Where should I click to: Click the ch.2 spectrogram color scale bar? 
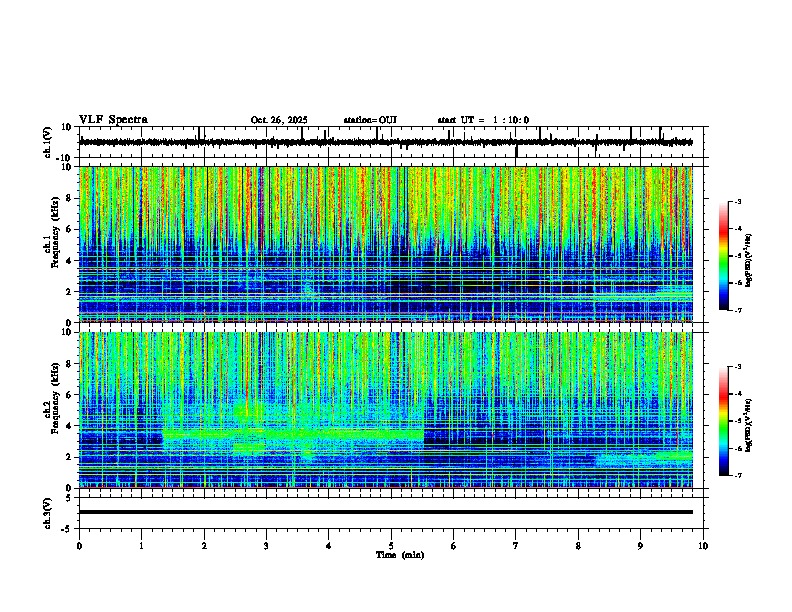pyautogui.click(x=723, y=421)
